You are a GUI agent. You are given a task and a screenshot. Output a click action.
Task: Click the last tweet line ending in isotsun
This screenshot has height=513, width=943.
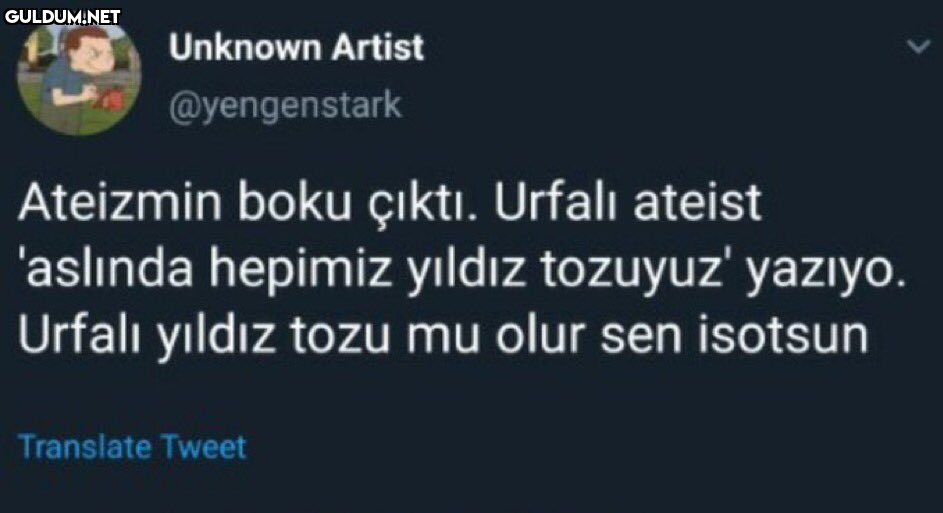point(443,337)
